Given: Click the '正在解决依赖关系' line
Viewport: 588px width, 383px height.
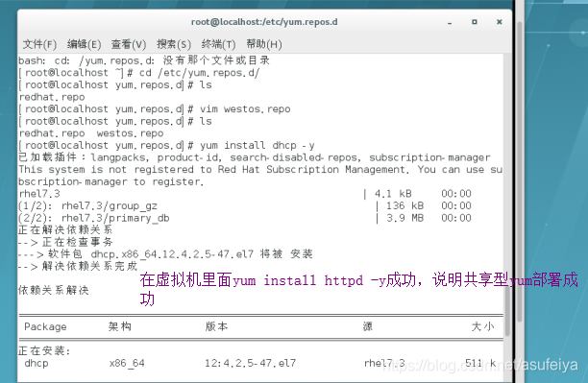Looking at the screenshot, I should [65, 229].
